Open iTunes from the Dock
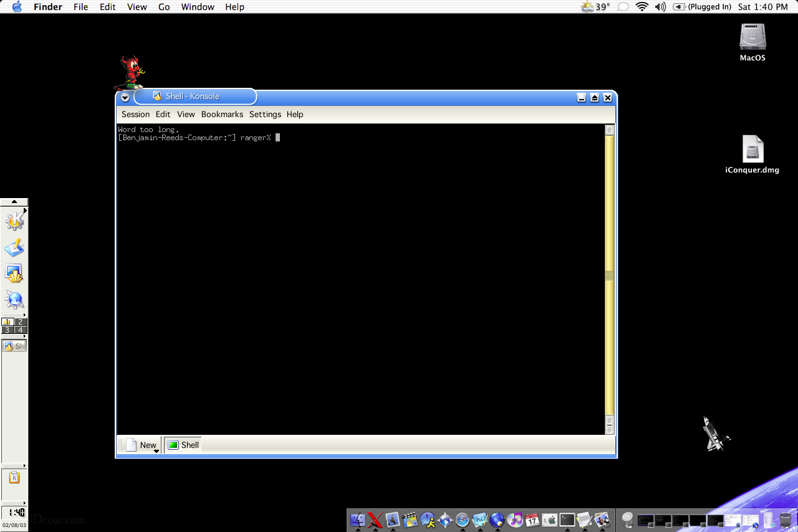798x532 pixels. (x=514, y=520)
